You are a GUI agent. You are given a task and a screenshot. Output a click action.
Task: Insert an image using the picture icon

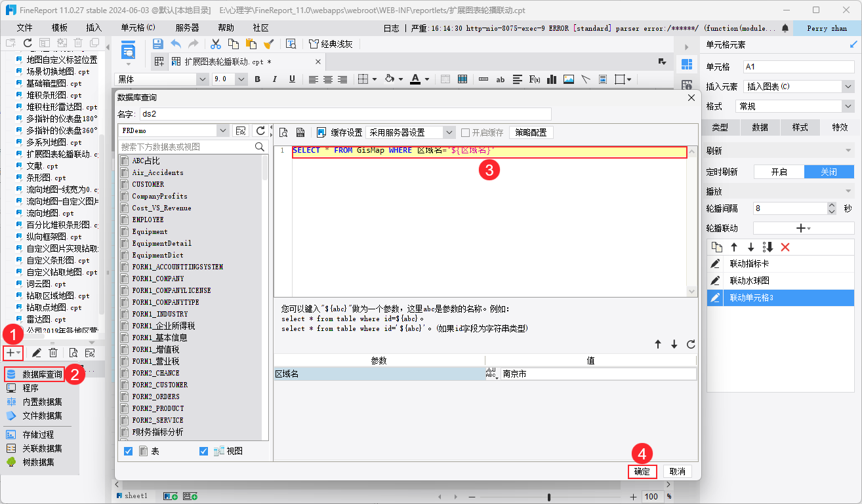point(569,79)
